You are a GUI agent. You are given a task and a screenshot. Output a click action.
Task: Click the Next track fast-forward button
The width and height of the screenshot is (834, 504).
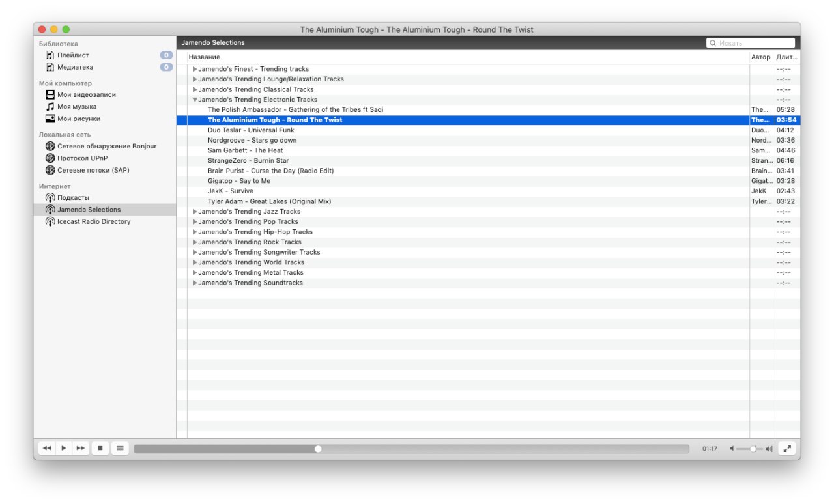pyautogui.click(x=81, y=449)
